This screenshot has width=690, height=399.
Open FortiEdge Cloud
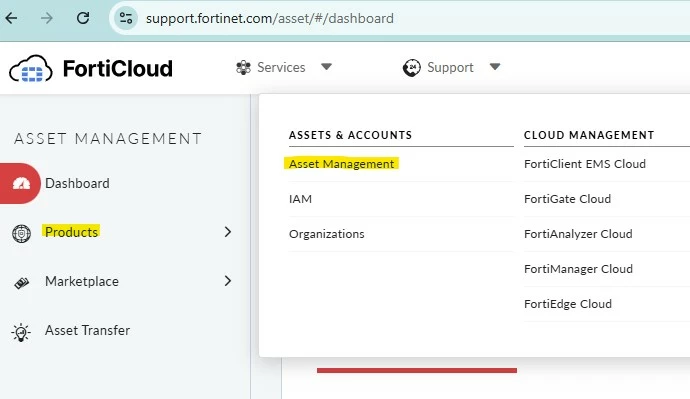568,304
